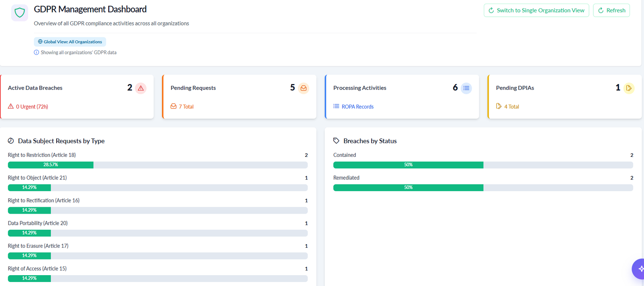644x286 pixels.
Task: Select the Global View: All Organizations badge
Action: [x=70, y=41]
